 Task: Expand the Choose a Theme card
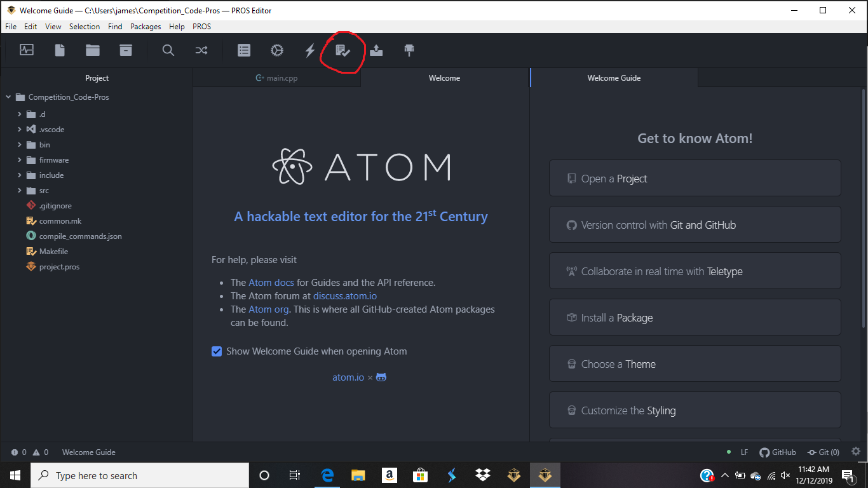point(695,364)
